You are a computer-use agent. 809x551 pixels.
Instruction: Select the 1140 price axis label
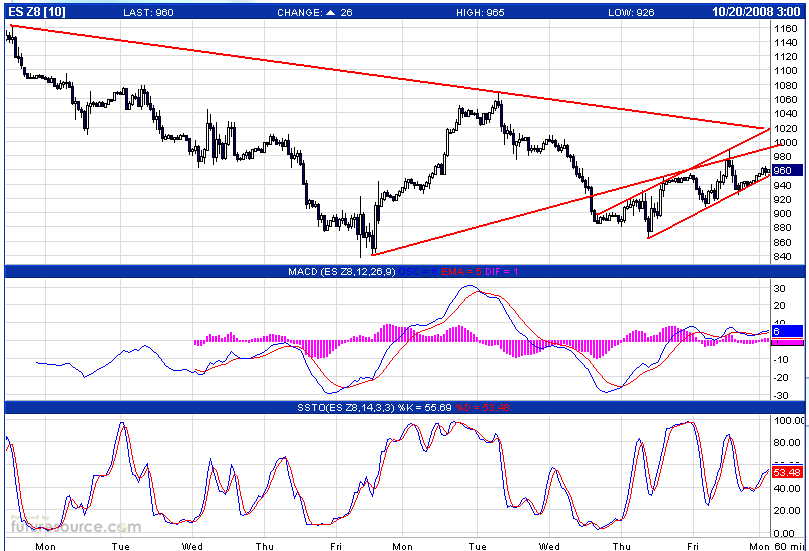tap(785, 43)
